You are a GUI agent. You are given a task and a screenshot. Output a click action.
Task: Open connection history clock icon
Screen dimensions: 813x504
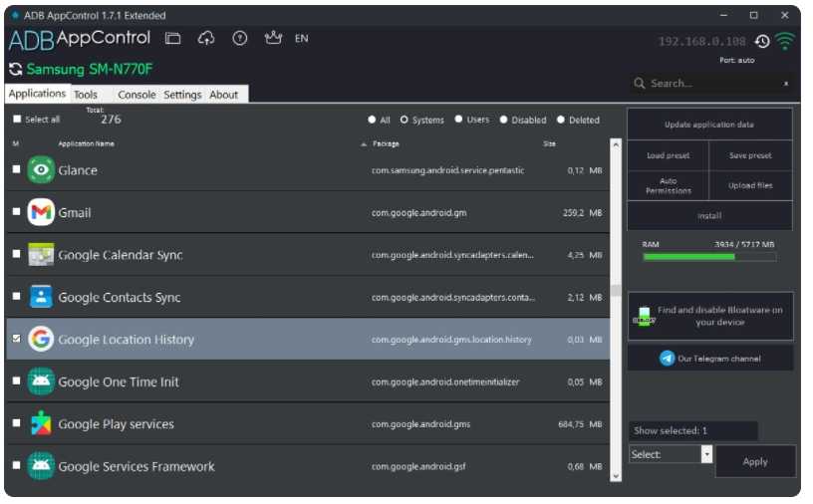pos(762,42)
